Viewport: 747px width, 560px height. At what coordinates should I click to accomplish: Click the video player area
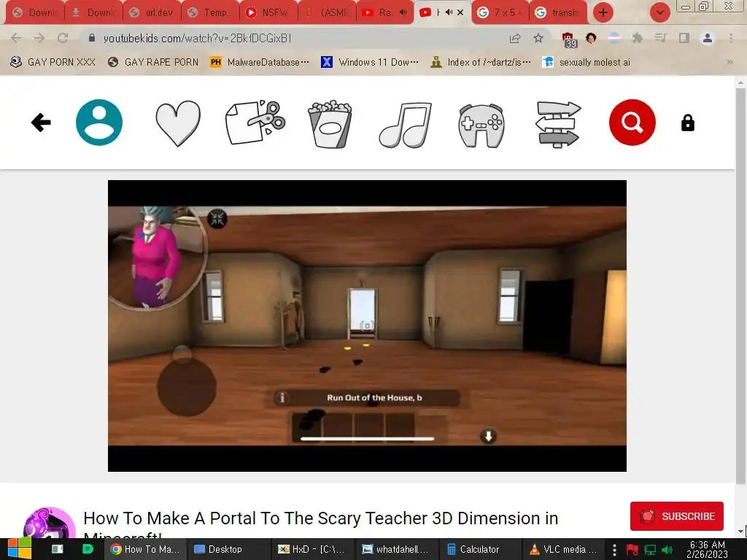367,326
